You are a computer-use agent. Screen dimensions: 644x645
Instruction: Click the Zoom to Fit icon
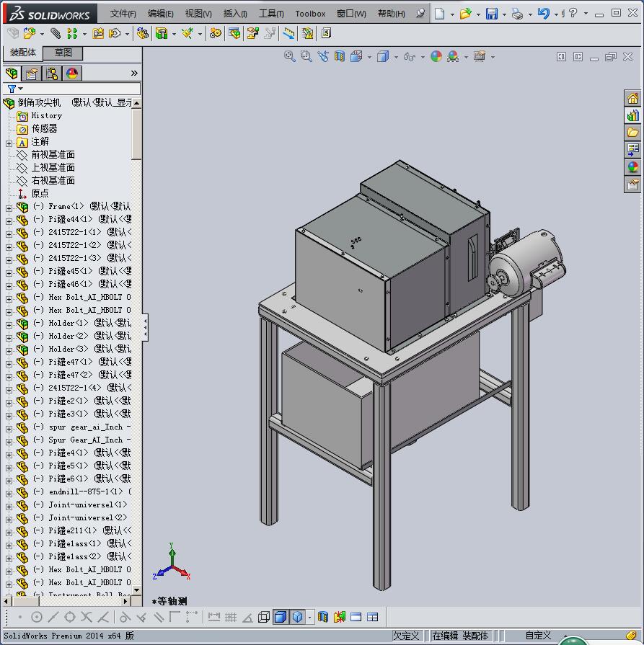click(x=289, y=56)
